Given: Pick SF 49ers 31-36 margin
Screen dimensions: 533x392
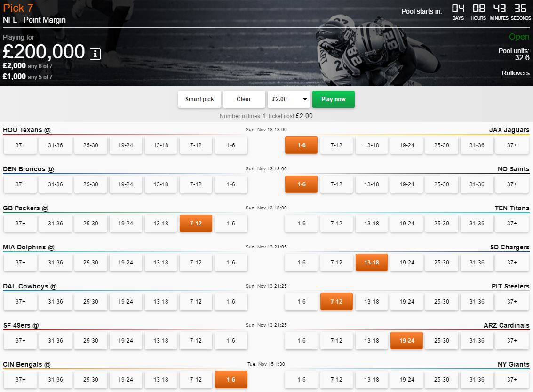Looking at the screenshot, I should (x=56, y=341).
